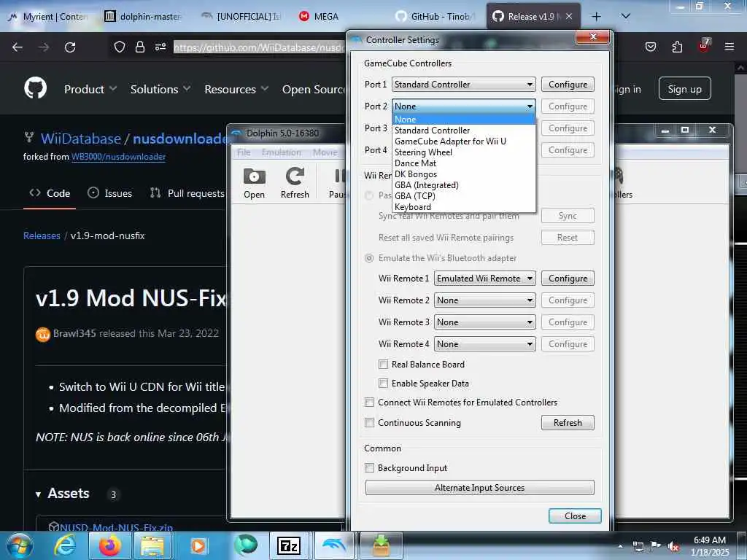Click the GitHub logo in the browser page
Image resolution: width=747 pixels, height=560 pixels.
tap(35, 88)
